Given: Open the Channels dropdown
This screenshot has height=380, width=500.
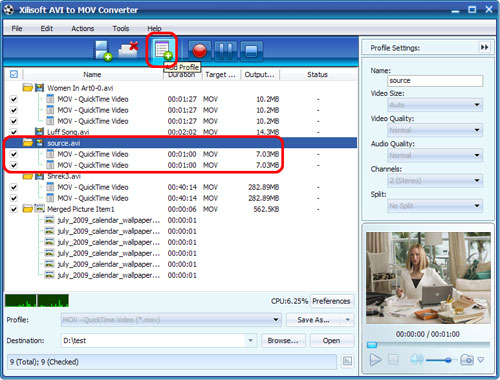Looking at the screenshot, I should point(435,180).
